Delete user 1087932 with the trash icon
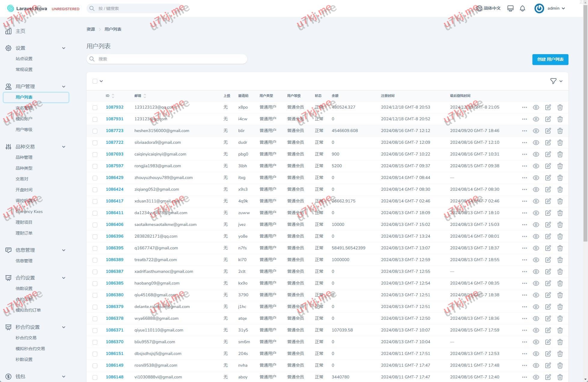Image resolution: width=588 pixels, height=382 pixels. pyautogui.click(x=560, y=107)
